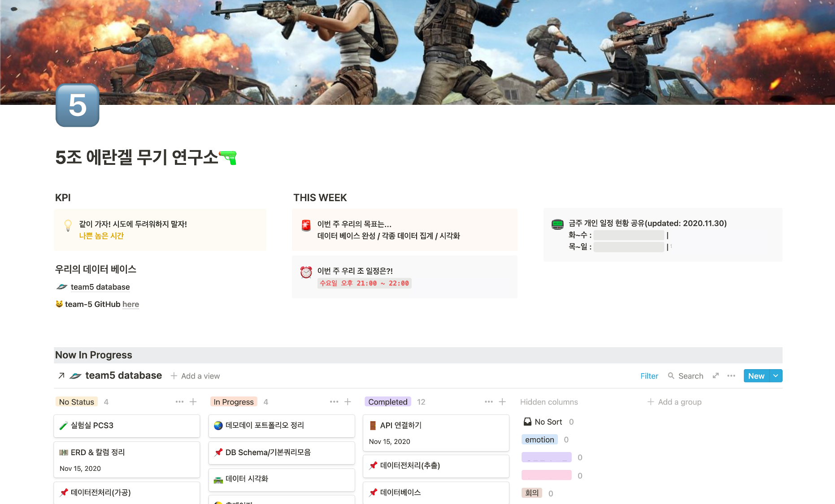Add a card to the In Progress column
The image size is (835, 504).
348,402
